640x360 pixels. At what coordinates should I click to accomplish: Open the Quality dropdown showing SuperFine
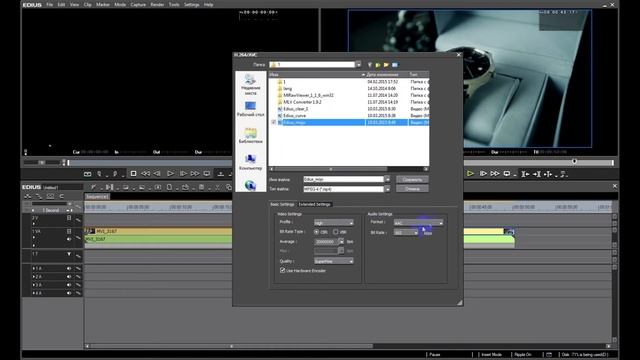[x=333, y=261]
